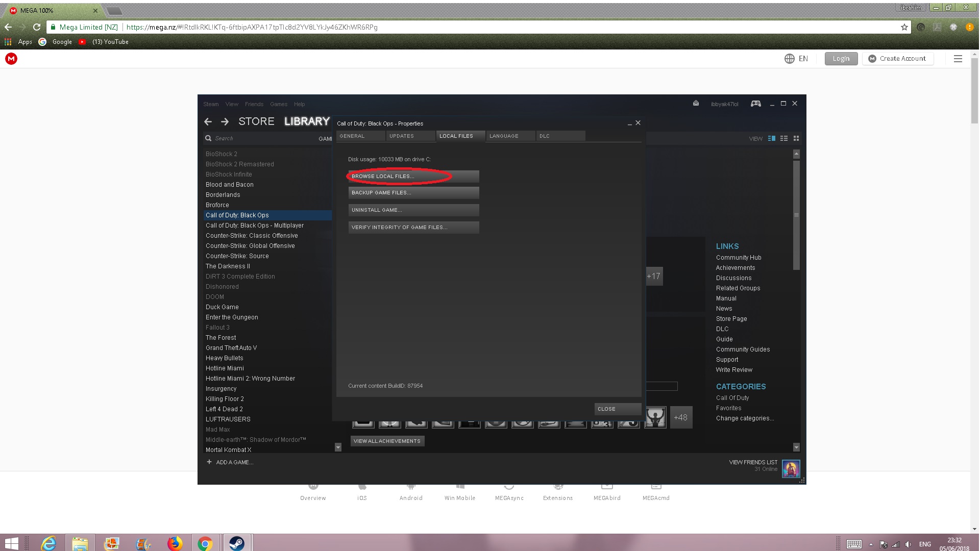The width and height of the screenshot is (980, 551).
Task: Open the Steam inbox envelope icon
Action: 696,104
